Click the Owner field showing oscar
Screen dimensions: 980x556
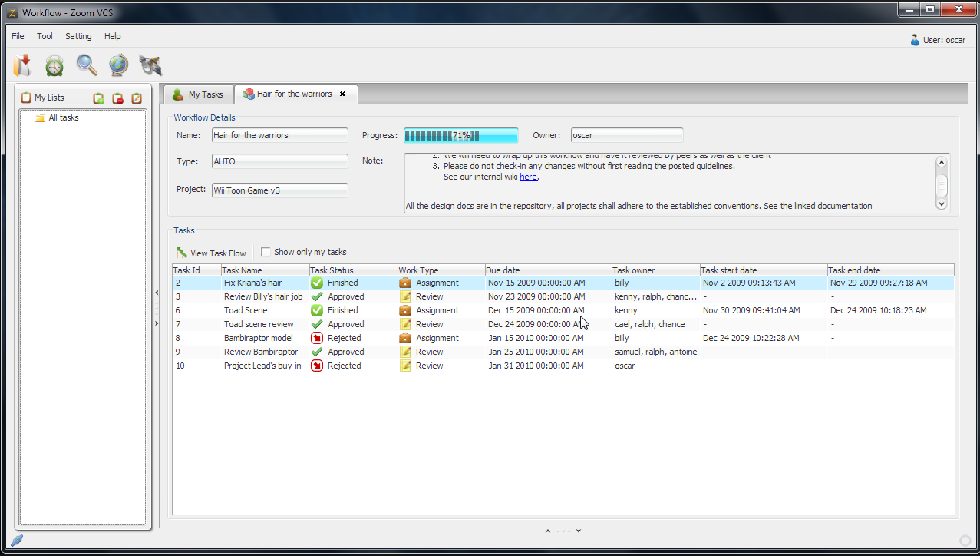(x=627, y=135)
